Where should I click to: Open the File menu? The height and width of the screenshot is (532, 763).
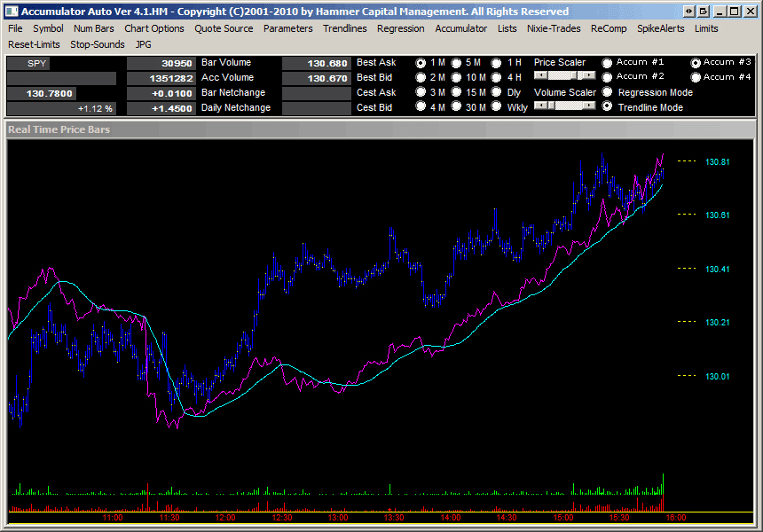coord(15,28)
